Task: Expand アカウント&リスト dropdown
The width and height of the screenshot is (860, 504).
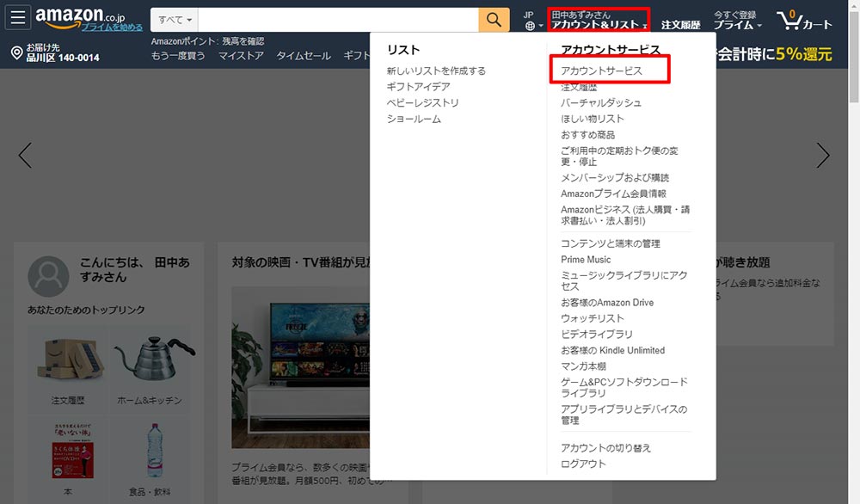Action: coord(599,21)
